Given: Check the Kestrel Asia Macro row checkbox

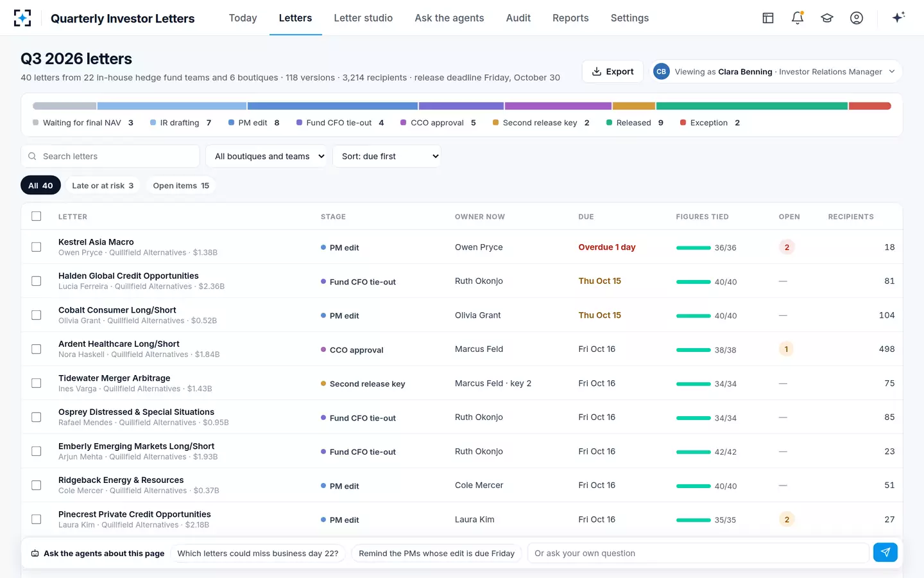Looking at the screenshot, I should (37, 247).
